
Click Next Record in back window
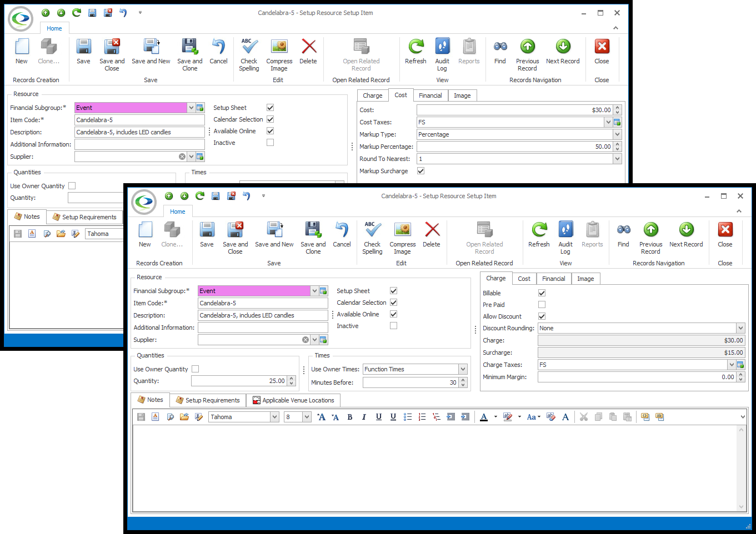click(563, 51)
